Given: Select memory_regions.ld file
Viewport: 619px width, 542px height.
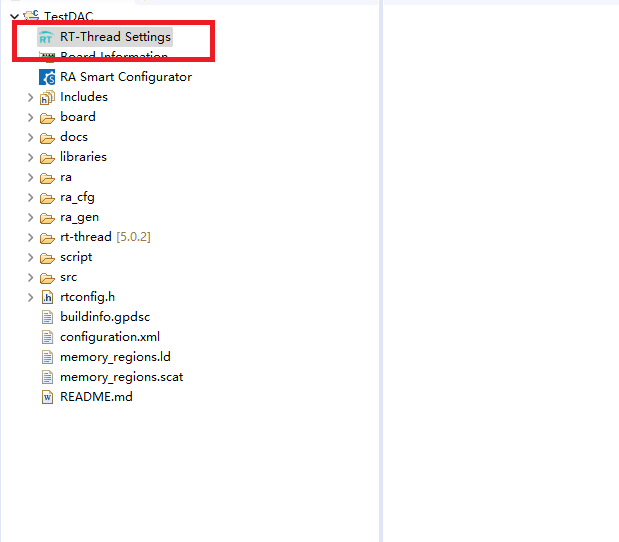Looking at the screenshot, I should pyautogui.click(x=114, y=357).
